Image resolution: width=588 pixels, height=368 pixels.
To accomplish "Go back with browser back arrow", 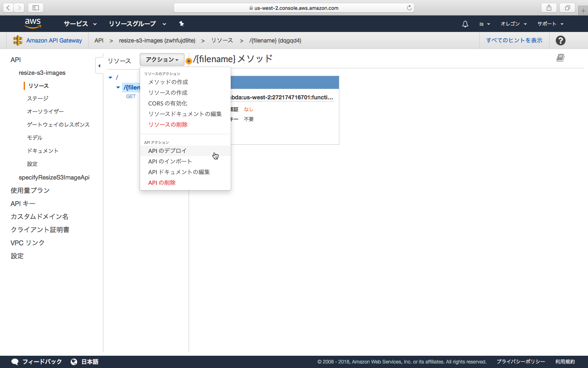I will point(8,8).
